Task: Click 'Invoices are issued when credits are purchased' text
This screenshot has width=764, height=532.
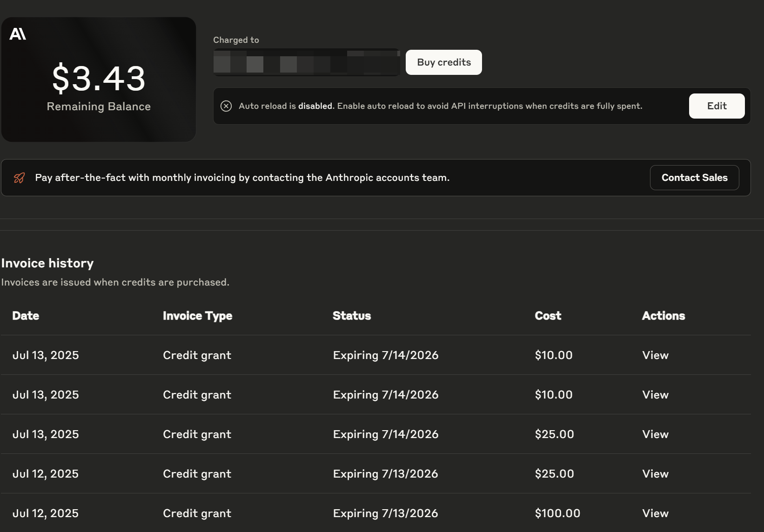Action: (115, 282)
